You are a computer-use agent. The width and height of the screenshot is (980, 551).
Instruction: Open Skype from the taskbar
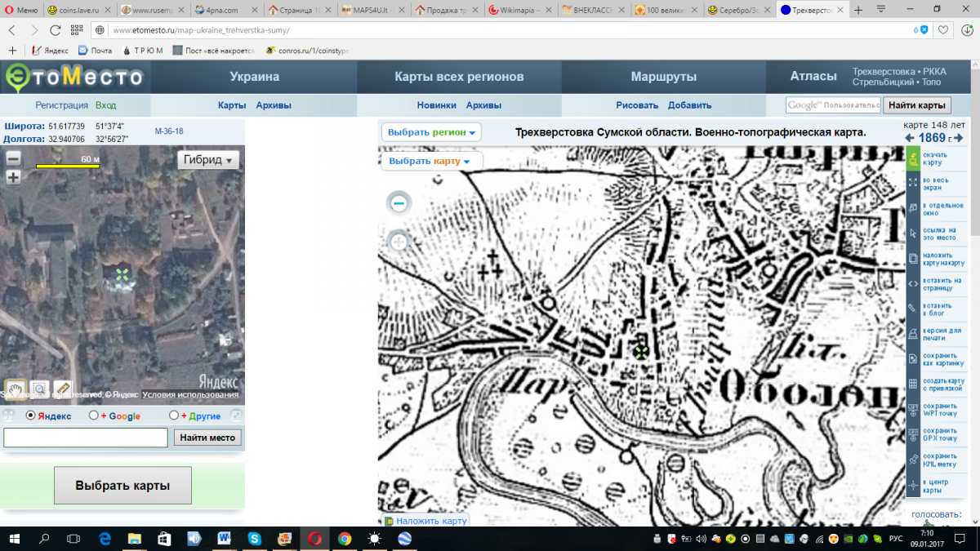254,539
